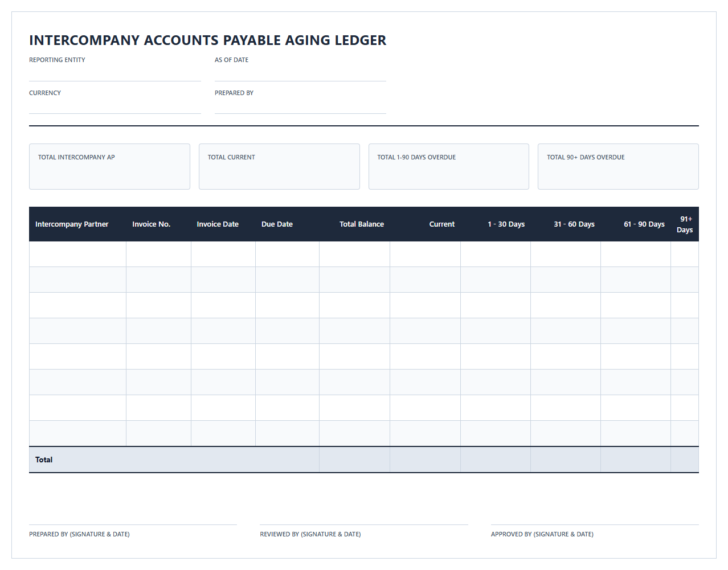This screenshot has width=728, height=570.
Task: Click the Due Date column header
Action: 288,224
